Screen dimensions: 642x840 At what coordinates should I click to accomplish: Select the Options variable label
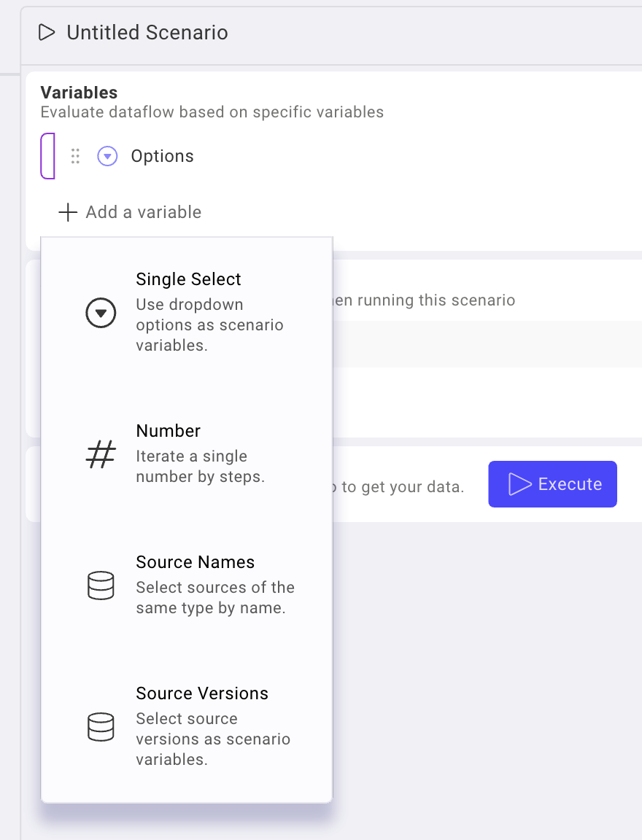point(163,156)
